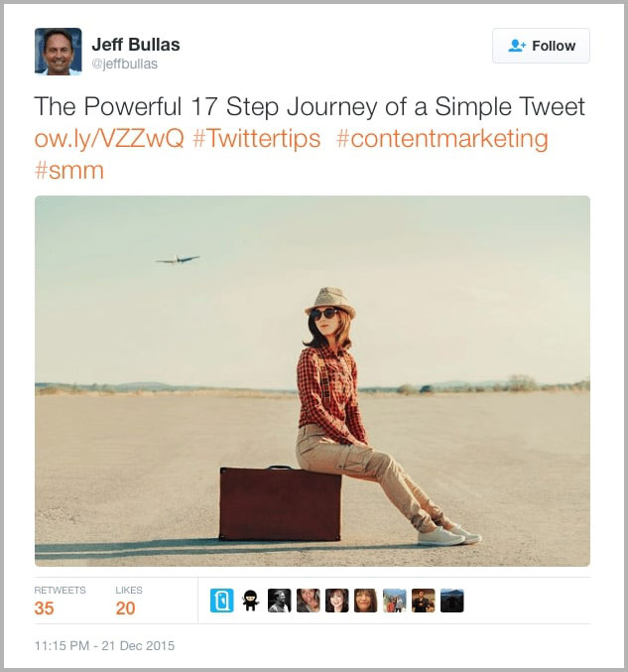Enlarge the woman on suitcase photo
This screenshot has width=628, height=672.
click(x=312, y=380)
